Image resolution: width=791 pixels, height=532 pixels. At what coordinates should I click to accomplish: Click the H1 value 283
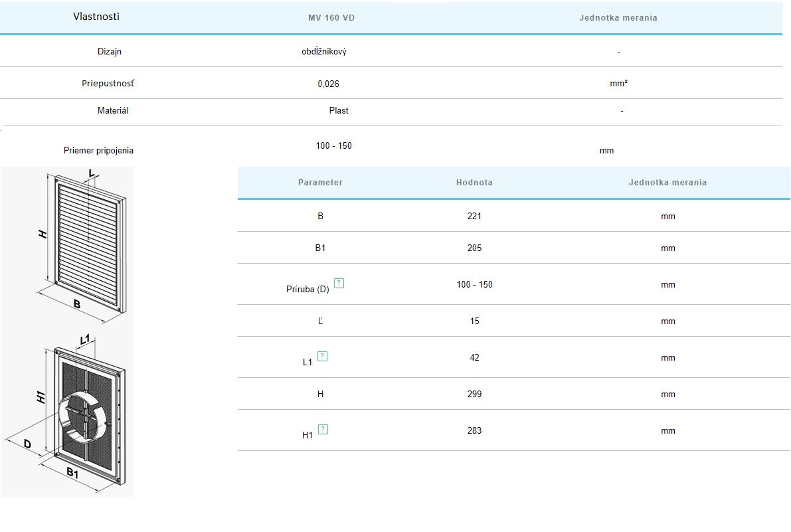coord(474,431)
